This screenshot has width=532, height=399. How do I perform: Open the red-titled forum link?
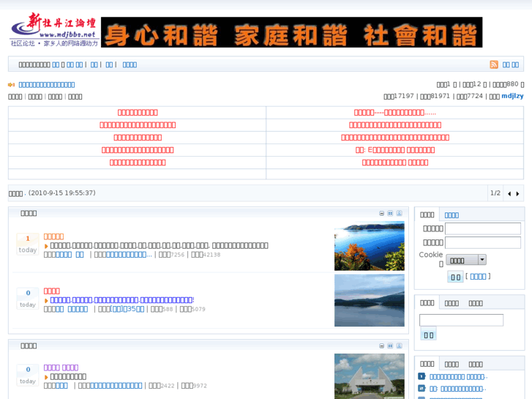(x=51, y=291)
